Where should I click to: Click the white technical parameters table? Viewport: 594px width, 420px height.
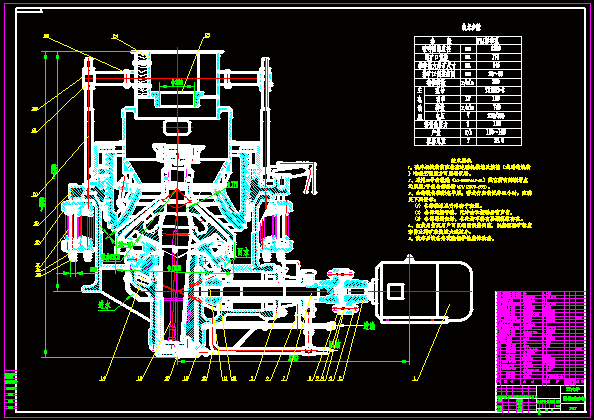click(x=468, y=91)
